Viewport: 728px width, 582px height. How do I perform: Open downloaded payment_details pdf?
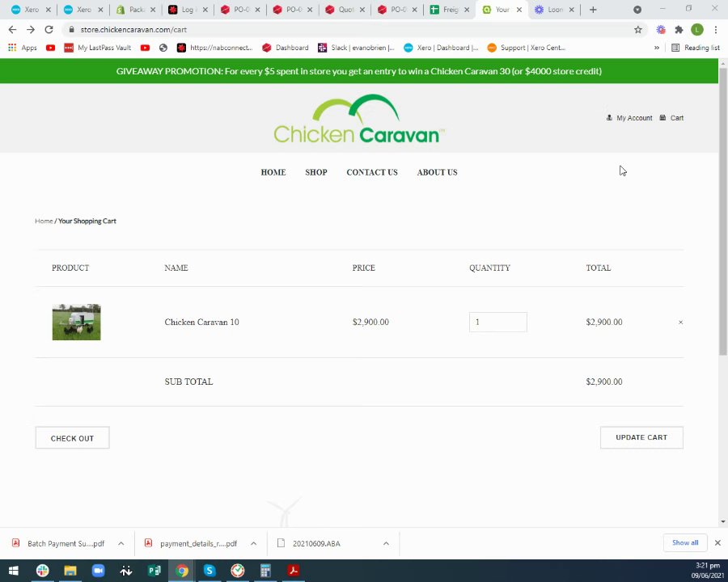tap(191, 543)
